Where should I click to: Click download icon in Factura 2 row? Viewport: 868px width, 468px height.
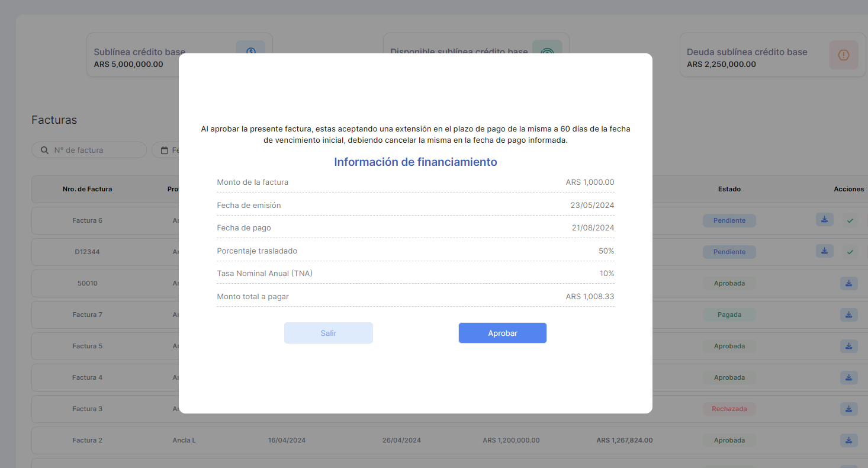tap(848, 440)
